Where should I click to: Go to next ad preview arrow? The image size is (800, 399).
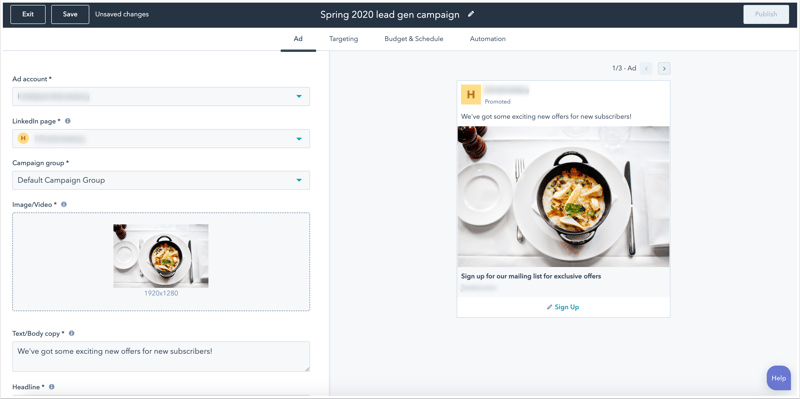click(x=664, y=68)
